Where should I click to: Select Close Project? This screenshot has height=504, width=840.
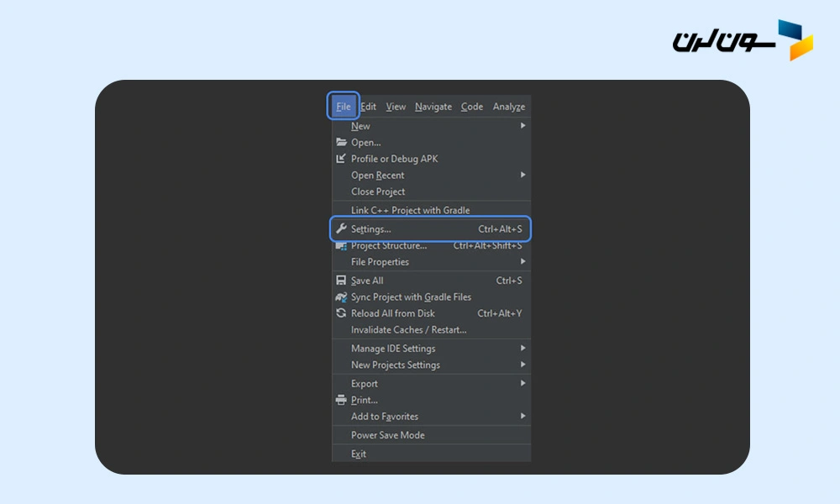(x=378, y=192)
